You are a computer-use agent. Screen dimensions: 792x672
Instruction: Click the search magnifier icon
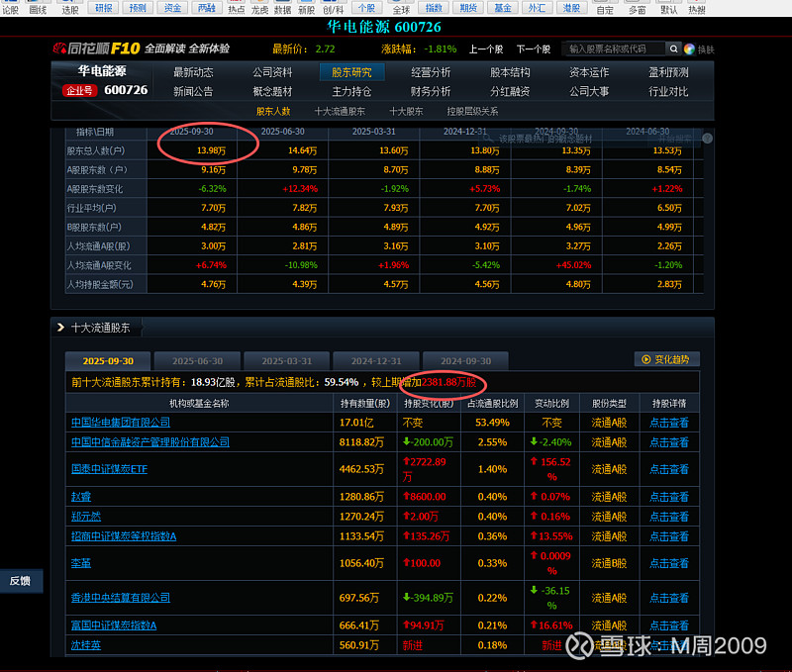pyautogui.click(x=673, y=48)
